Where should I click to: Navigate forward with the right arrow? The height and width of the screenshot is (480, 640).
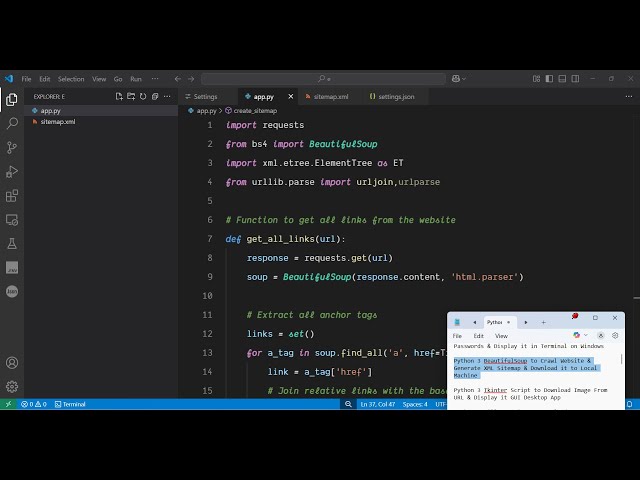coord(191,79)
